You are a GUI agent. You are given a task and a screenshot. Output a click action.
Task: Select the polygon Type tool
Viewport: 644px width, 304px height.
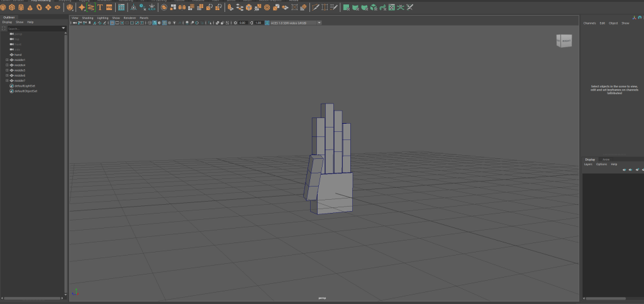pyautogui.click(x=100, y=8)
